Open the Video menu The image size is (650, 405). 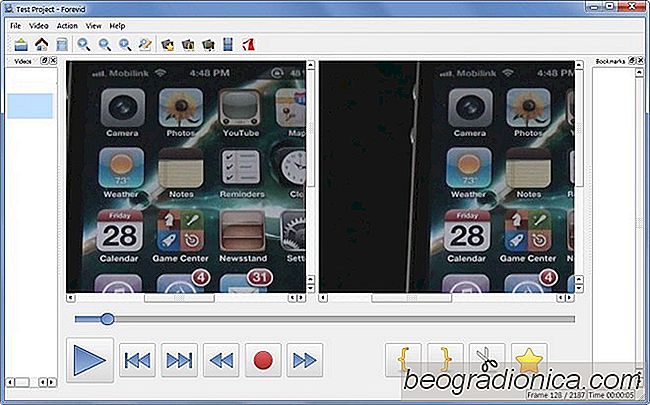tap(39, 26)
